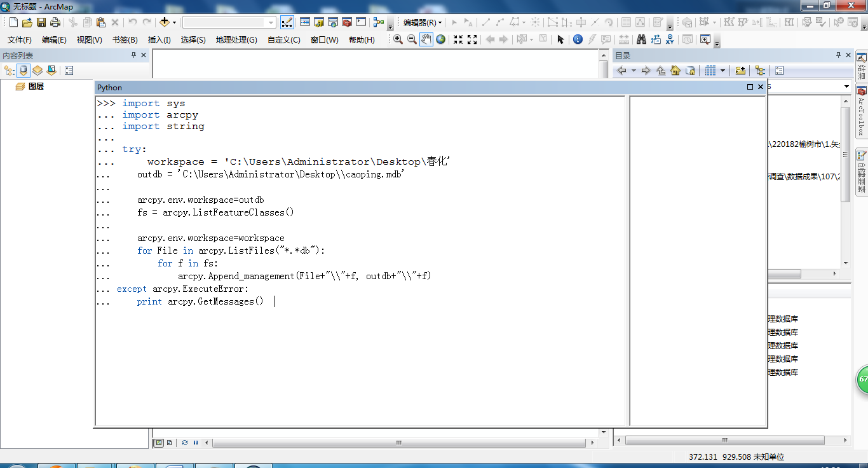Select the Identify info tool
This screenshot has height=468, width=868.
578,39
